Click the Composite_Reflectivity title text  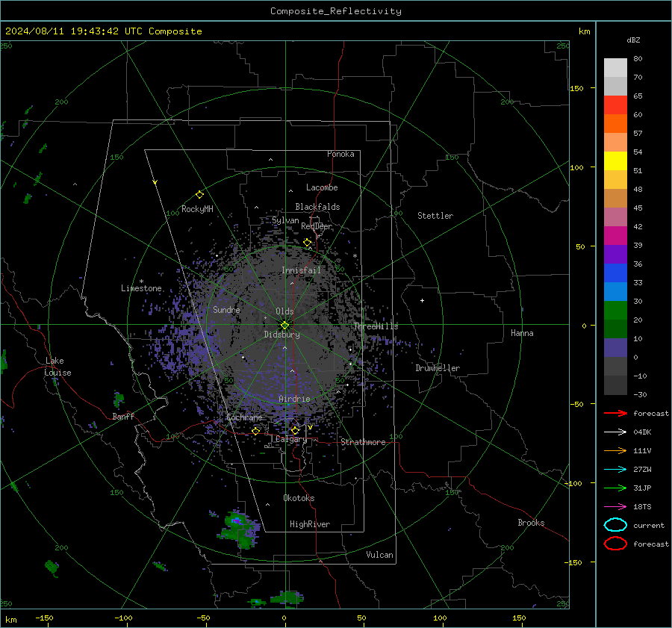pyautogui.click(x=335, y=11)
